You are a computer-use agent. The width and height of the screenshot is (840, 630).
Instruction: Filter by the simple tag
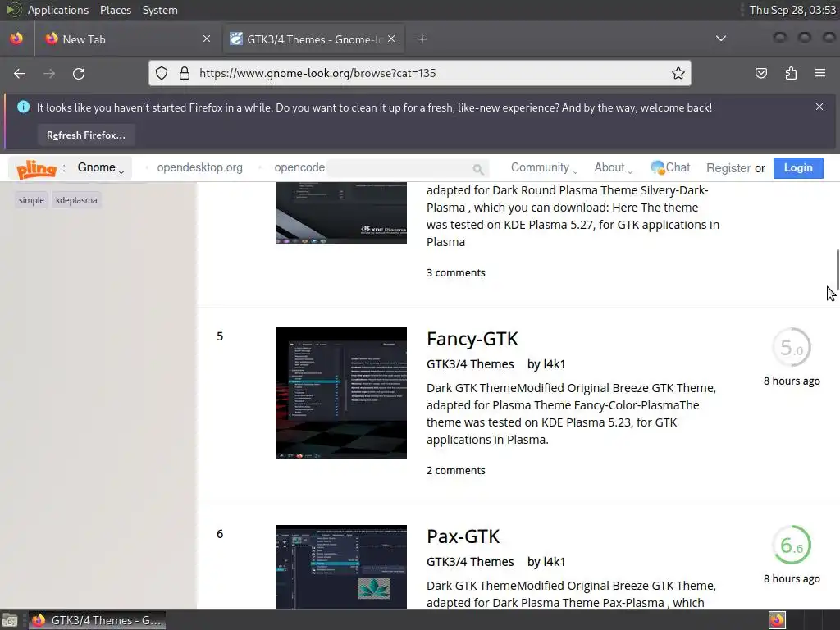click(x=31, y=200)
